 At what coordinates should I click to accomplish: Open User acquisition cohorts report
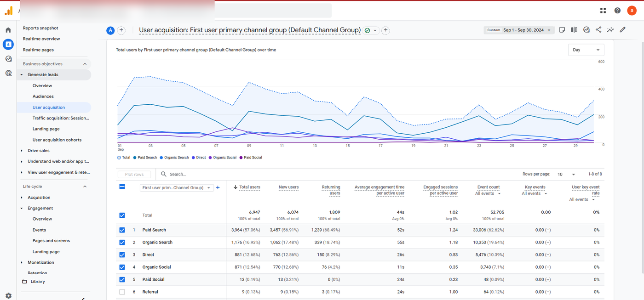tap(57, 140)
